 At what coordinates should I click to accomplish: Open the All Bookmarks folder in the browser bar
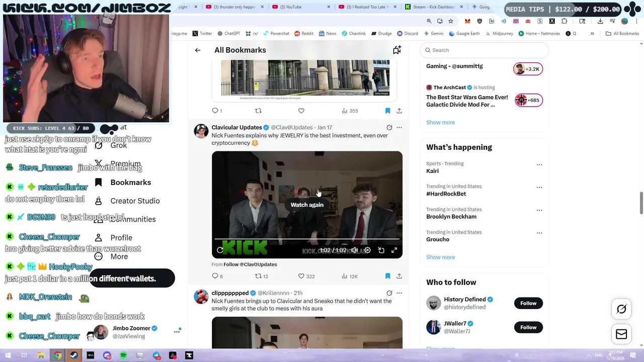tap(622, 34)
